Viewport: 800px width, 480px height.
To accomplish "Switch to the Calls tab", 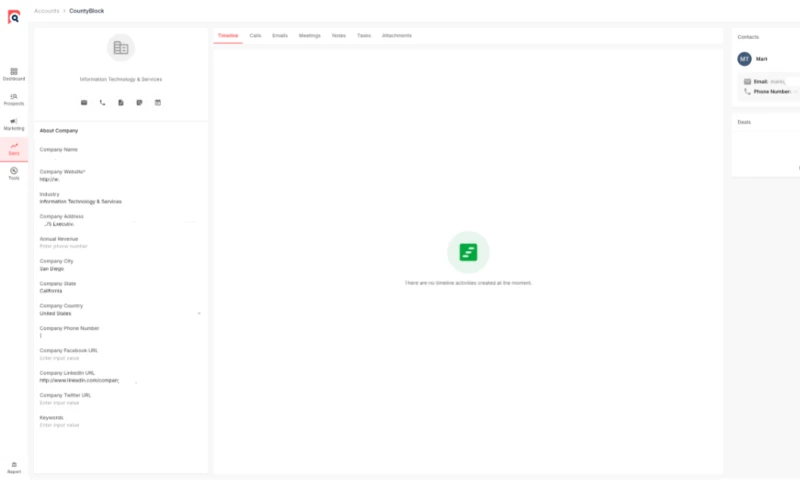I will pos(255,36).
